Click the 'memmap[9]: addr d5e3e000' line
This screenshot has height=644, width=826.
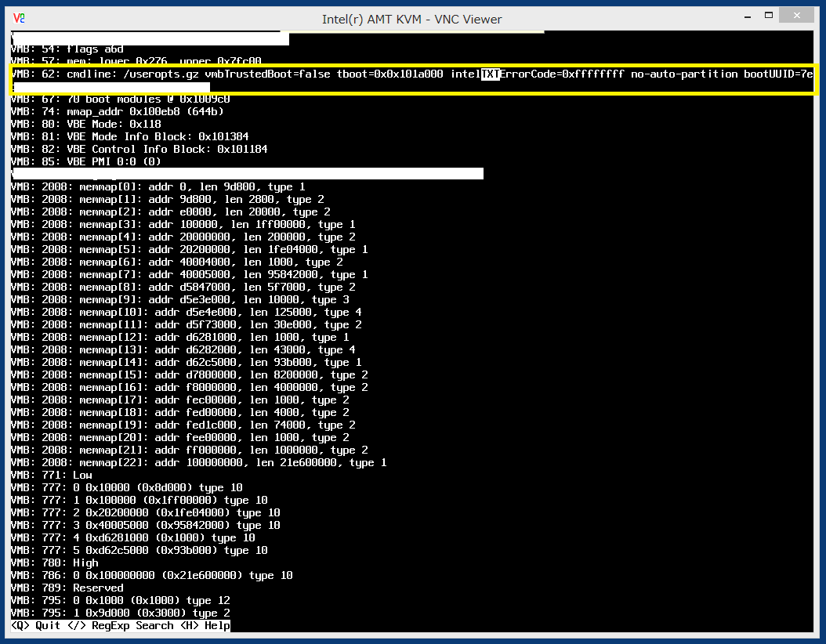[x=180, y=300]
